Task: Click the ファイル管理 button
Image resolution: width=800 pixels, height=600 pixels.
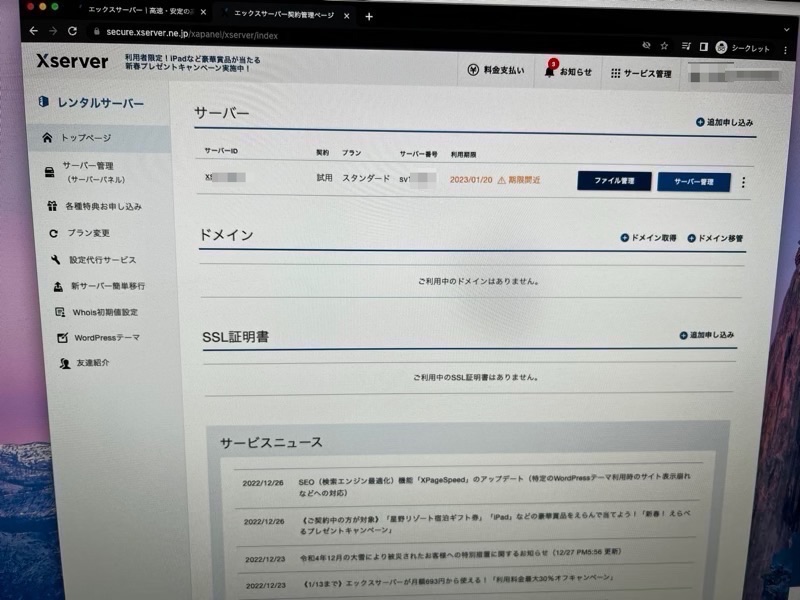Action: [614, 181]
